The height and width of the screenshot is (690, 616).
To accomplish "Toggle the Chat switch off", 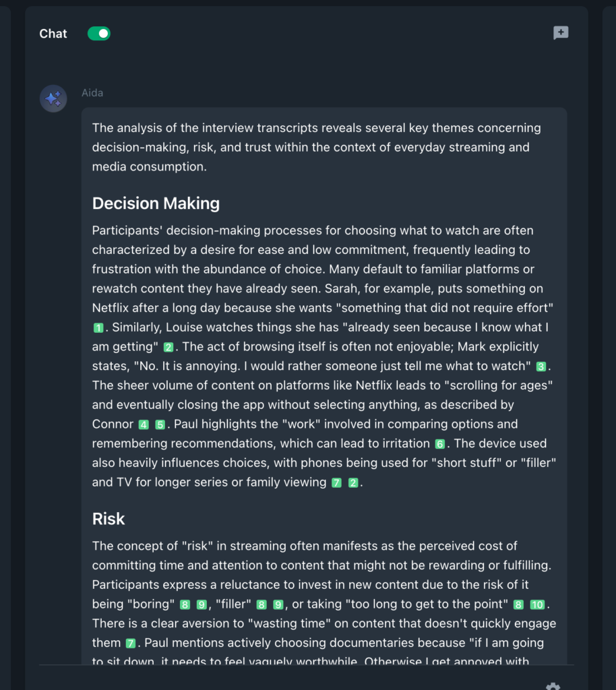I will coord(98,34).
